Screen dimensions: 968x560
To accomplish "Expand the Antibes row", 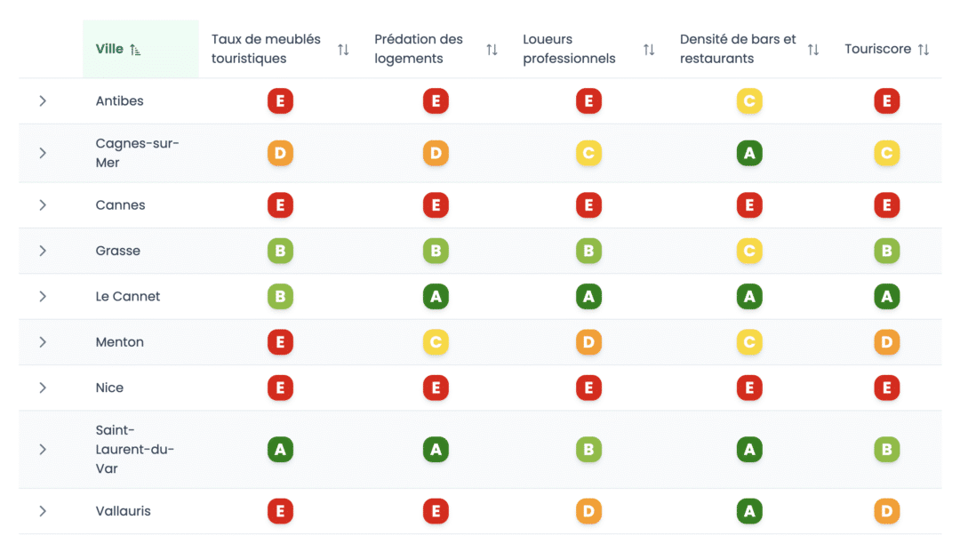I will 43,101.
